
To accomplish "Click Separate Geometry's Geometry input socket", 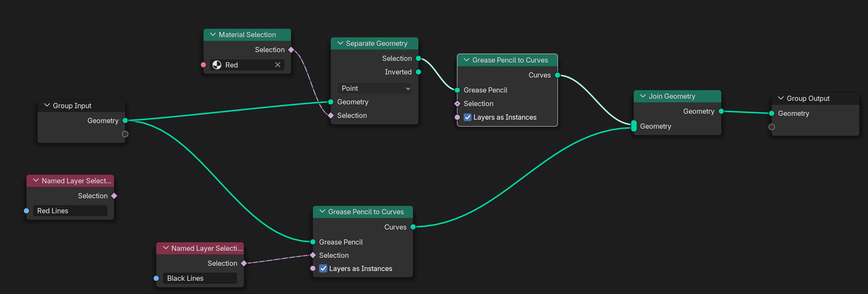I will click(x=331, y=102).
